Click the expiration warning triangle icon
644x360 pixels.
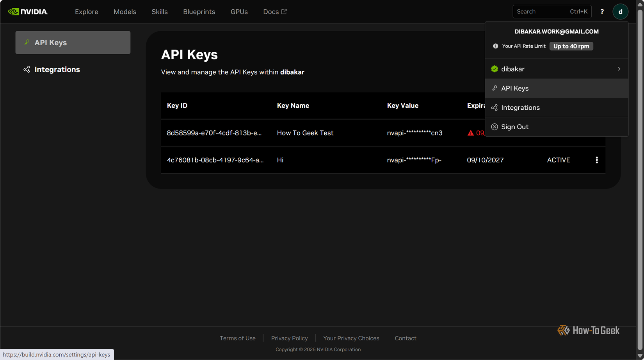tap(470, 133)
